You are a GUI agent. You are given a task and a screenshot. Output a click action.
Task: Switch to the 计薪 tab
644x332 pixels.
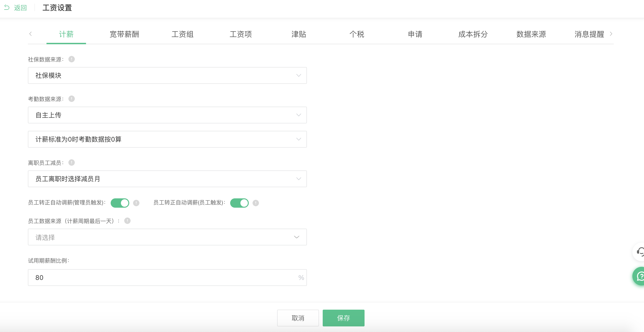coord(66,34)
